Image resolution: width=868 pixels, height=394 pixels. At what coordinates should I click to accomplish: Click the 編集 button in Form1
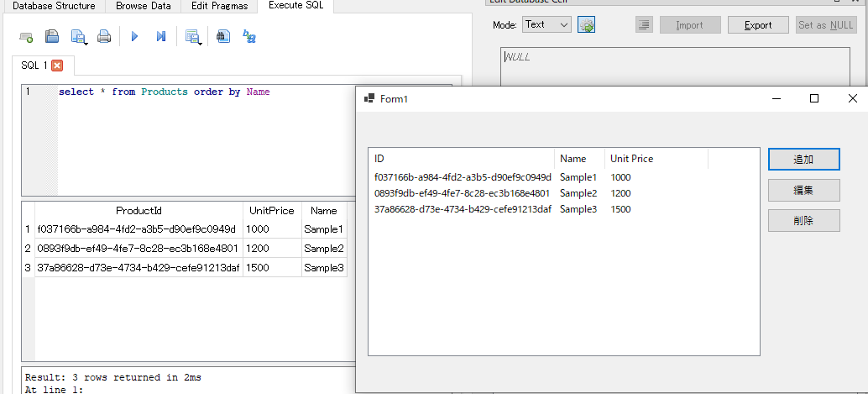tap(804, 190)
